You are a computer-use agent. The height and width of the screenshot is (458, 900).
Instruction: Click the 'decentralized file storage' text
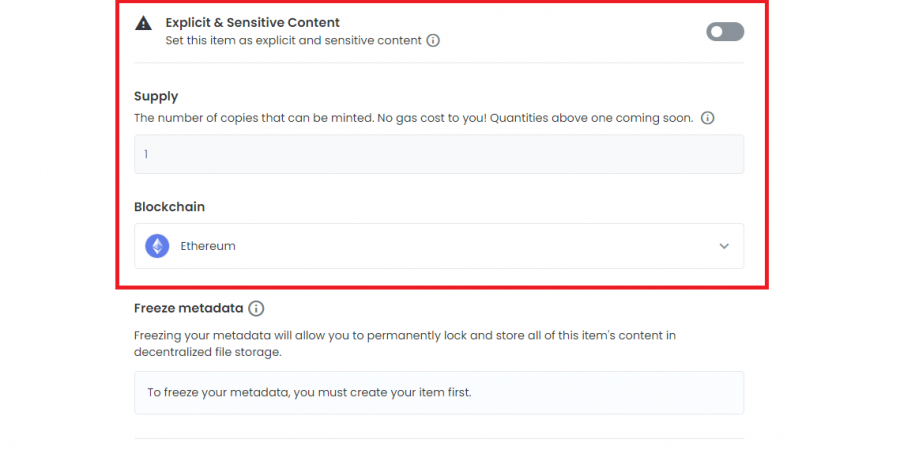click(x=208, y=352)
